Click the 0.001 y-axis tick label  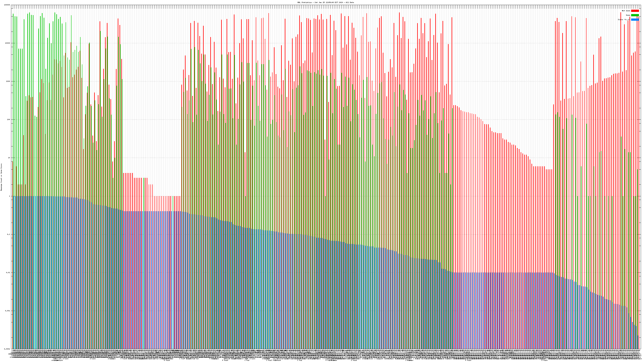(x=8, y=311)
